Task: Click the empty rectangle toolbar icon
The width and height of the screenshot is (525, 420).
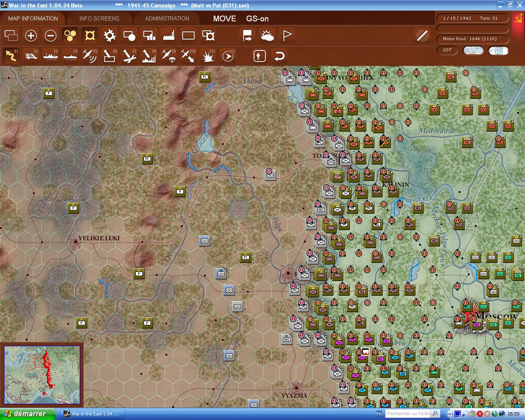Action: coord(188,36)
